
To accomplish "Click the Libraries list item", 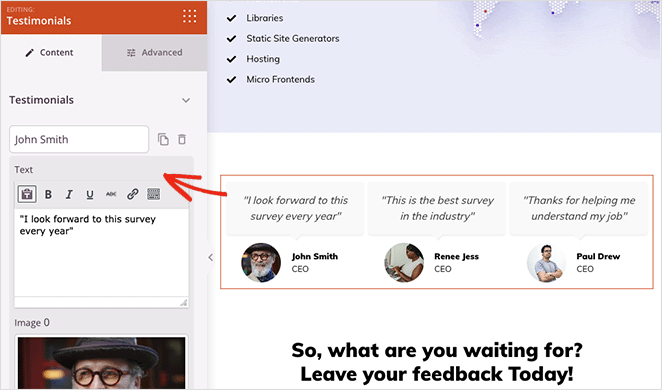I will pos(265,18).
